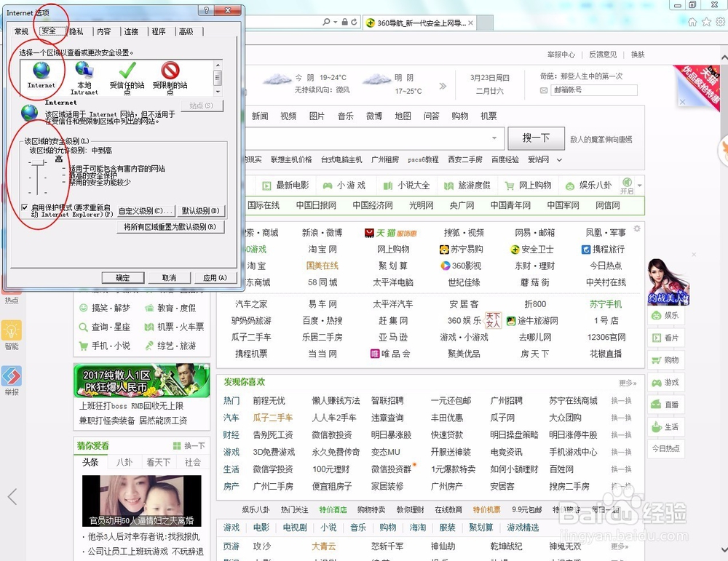Screen dimensions: 728x561
Task: Click the left page-back chevron arrow
Action: point(12,496)
